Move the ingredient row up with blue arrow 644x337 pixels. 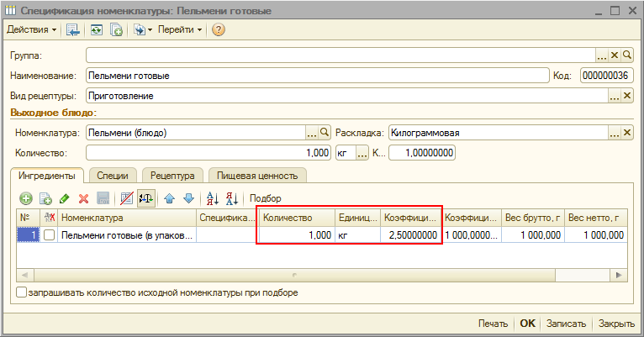click(x=169, y=198)
